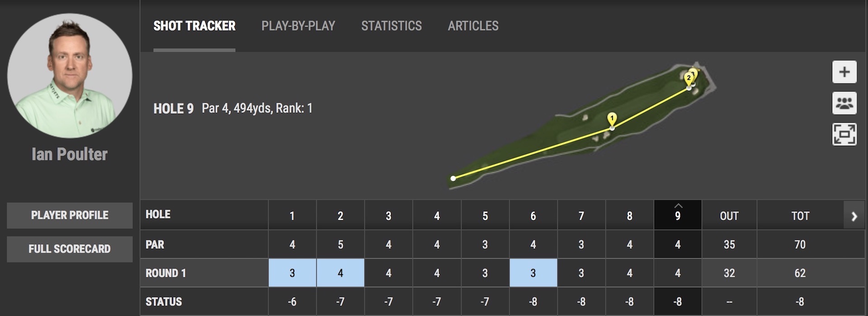The height and width of the screenshot is (316, 868).
Task: Open the group players comparison icon
Action: 844,103
